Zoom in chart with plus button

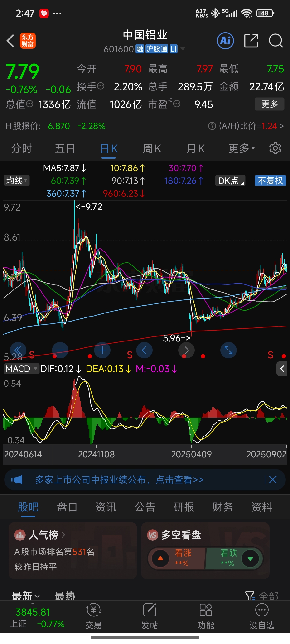point(102,350)
